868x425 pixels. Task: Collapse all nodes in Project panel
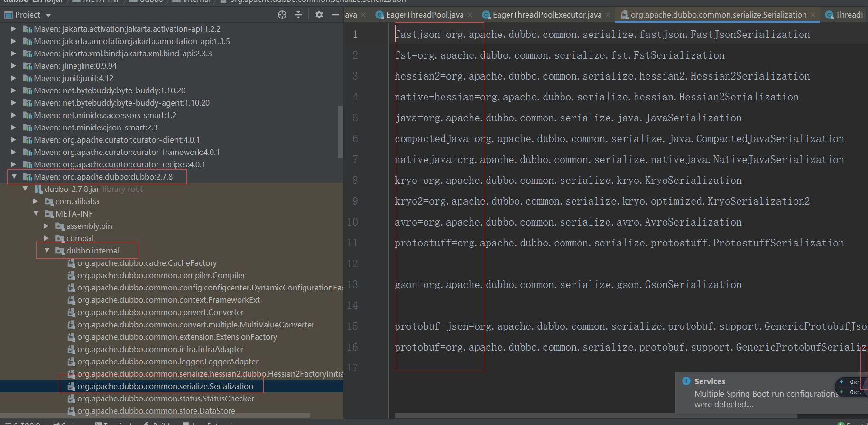point(298,15)
